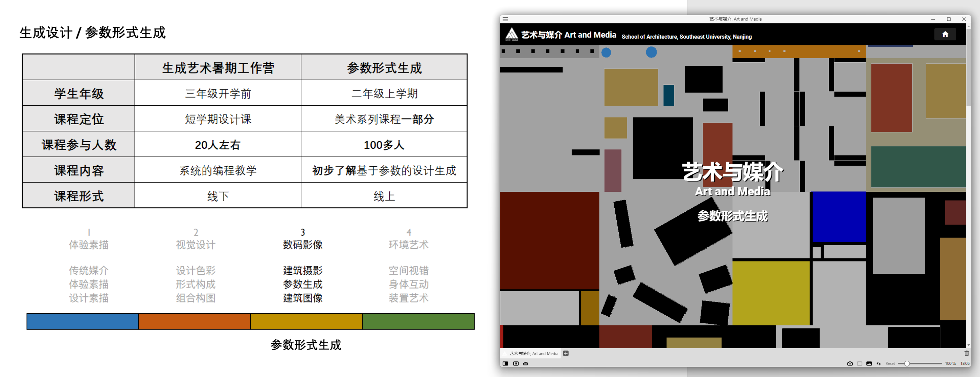Click the 18:05 clock in the status bar
Screen dimensions: 980x377
click(x=965, y=364)
